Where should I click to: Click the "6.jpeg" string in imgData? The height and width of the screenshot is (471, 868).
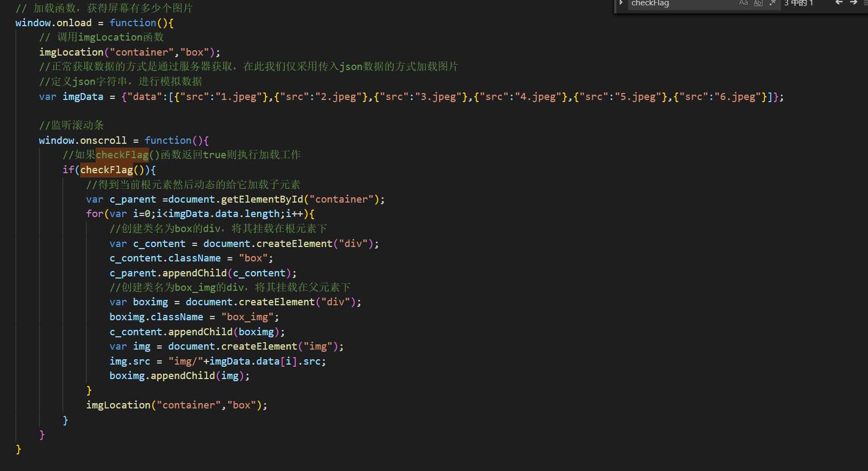point(738,97)
